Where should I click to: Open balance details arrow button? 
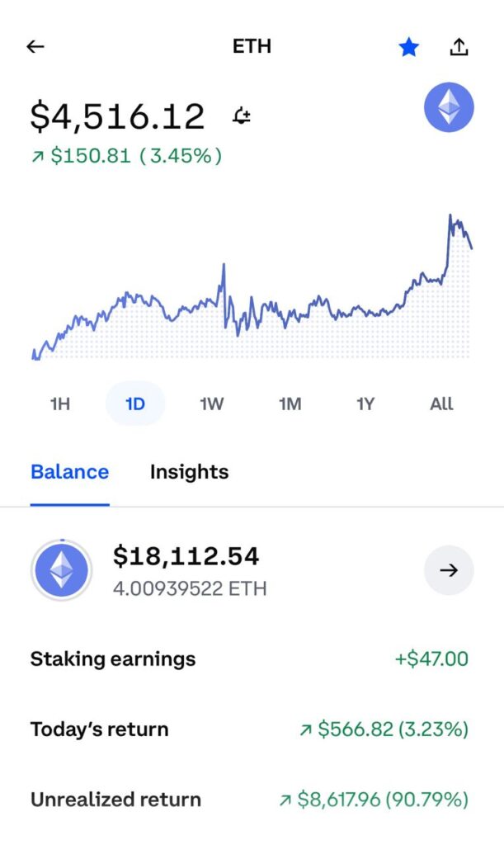pyautogui.click(x=449, y=570)
